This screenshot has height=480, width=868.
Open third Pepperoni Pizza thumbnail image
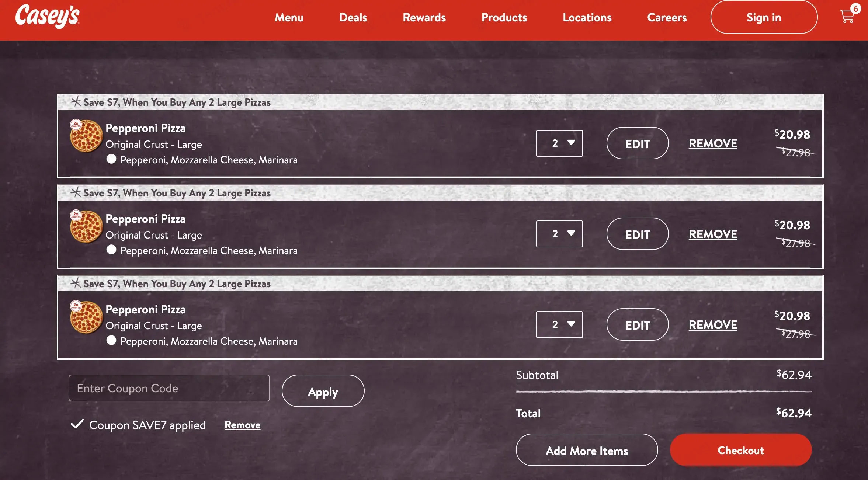tap(86, 317)
